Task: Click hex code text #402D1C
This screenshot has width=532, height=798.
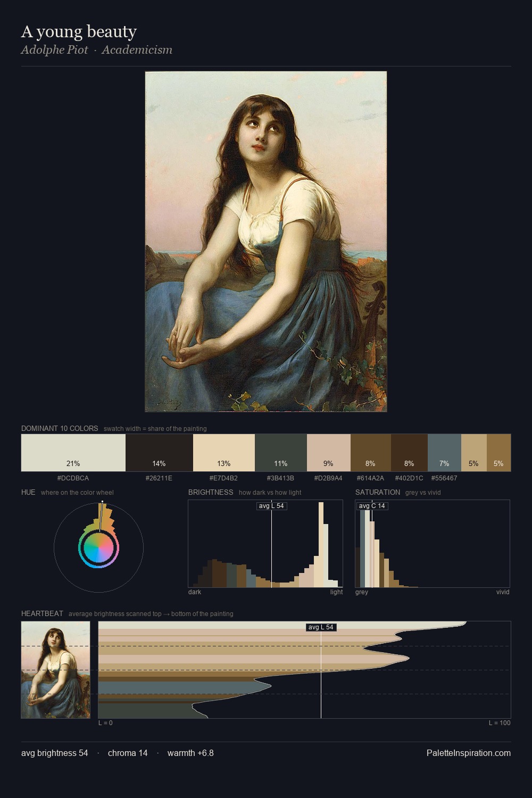Action: (x=409, y=478)
